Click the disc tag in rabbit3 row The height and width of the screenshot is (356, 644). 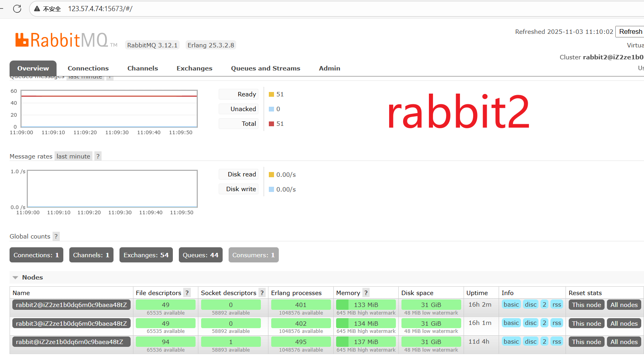(x=530, y=323)
